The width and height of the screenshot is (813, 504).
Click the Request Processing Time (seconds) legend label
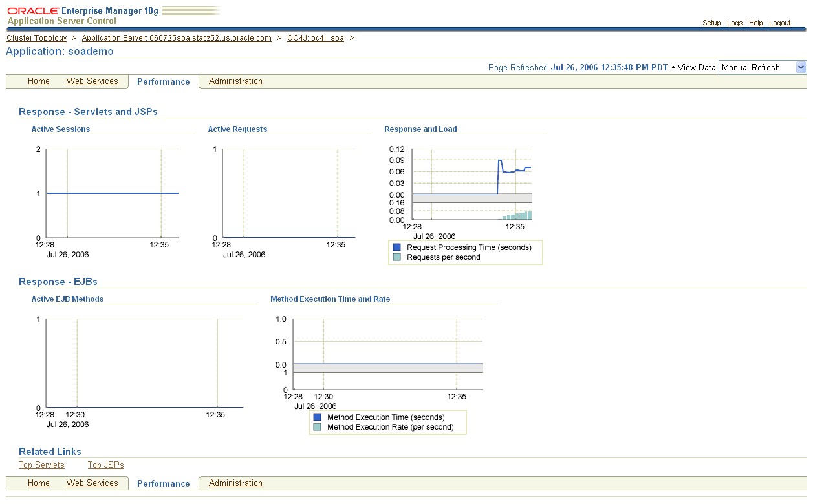[x=469, y=247]
